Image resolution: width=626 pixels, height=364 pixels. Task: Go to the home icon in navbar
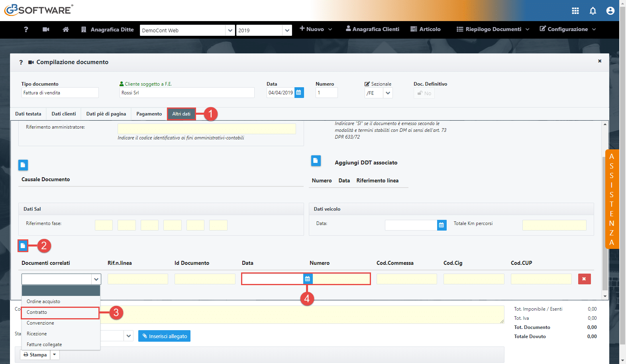pos(66,29)
